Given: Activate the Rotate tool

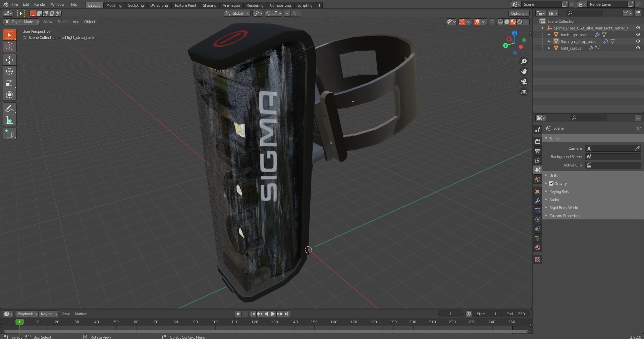Looking at the screenshot, I should tap(9, 71).
